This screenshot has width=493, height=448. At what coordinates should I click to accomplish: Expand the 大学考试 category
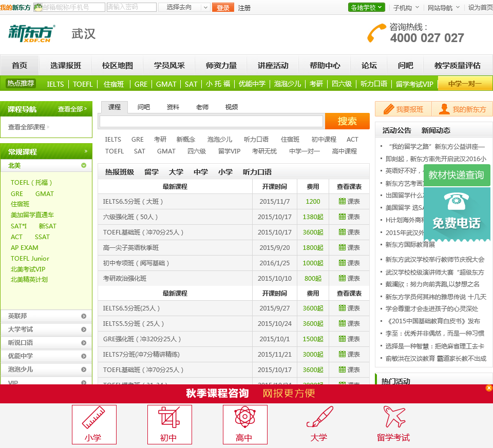(x=84, y=329)
